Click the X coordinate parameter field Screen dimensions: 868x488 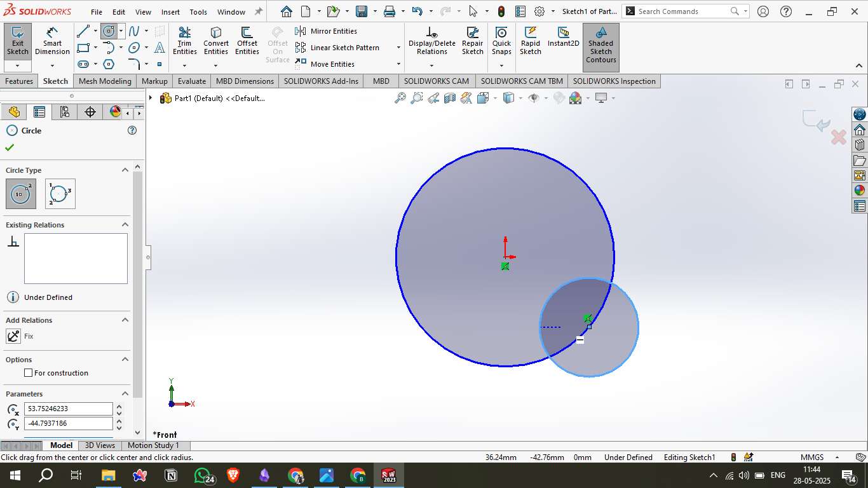pos(69,409)
